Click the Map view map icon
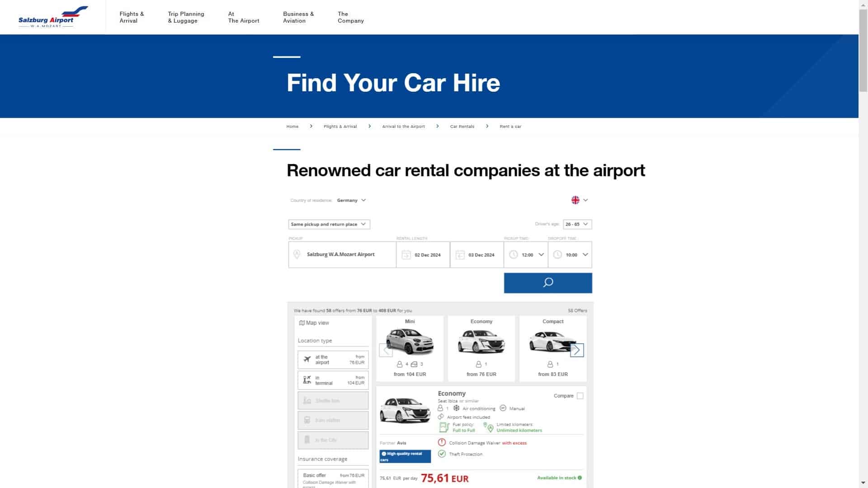Image resolution: width=868 pixels, height=488 pixels. coord(302,323)
